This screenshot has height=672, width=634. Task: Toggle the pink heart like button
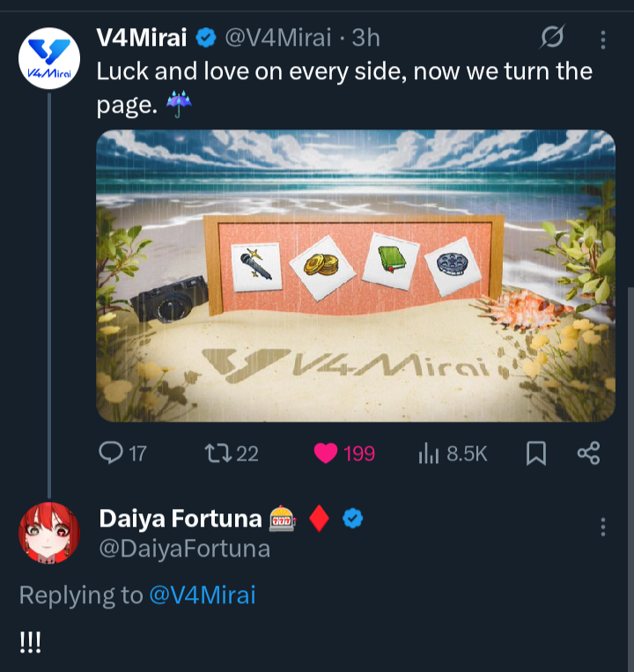coord(326,453)
